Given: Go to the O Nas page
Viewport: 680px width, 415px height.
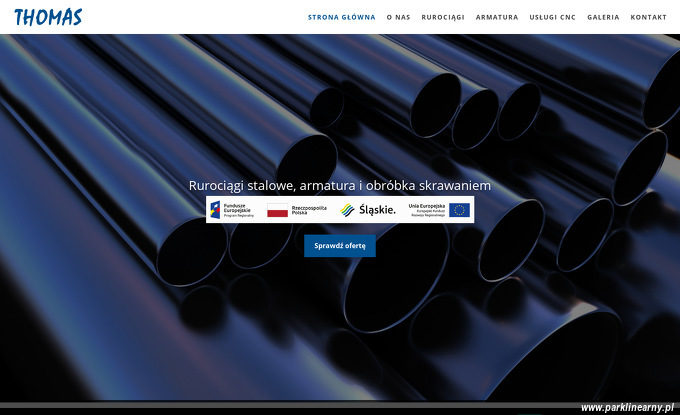Looking at the screenshot, I should [398, 17].
